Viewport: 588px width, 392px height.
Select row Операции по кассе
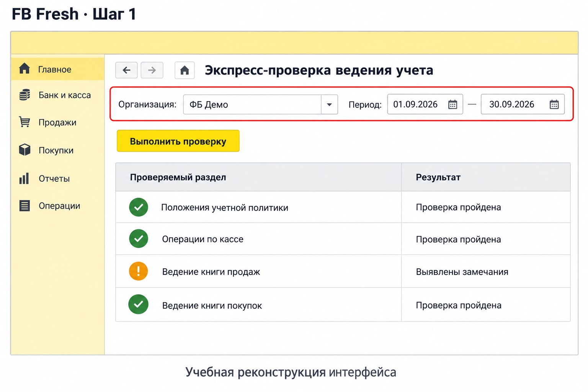point(343,239)
